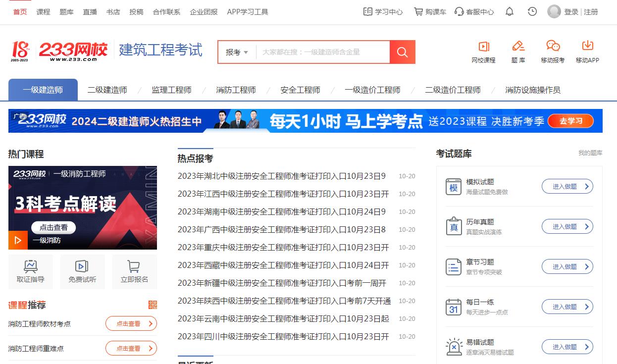617x364 pixels.
Task: Click the orange search magnifier button
Action: tap(402, 52)
